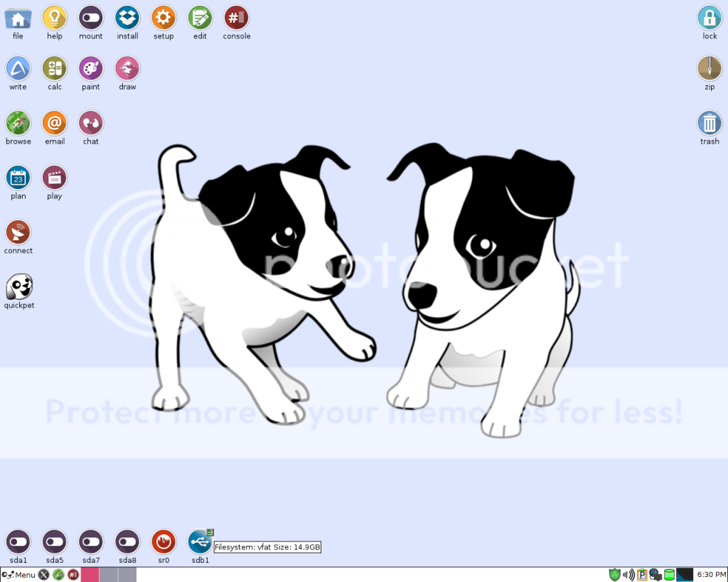
Task: Open the sr0 optical drive
Action: pyautogui.click(x=164, y=542)
